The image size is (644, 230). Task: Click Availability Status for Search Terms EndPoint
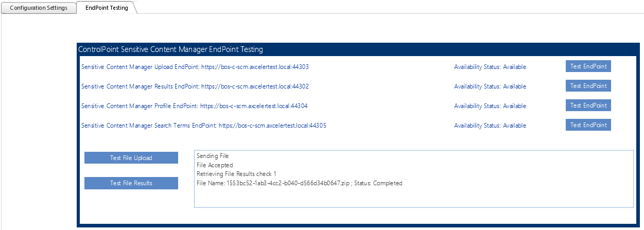(x=490, y=126)
